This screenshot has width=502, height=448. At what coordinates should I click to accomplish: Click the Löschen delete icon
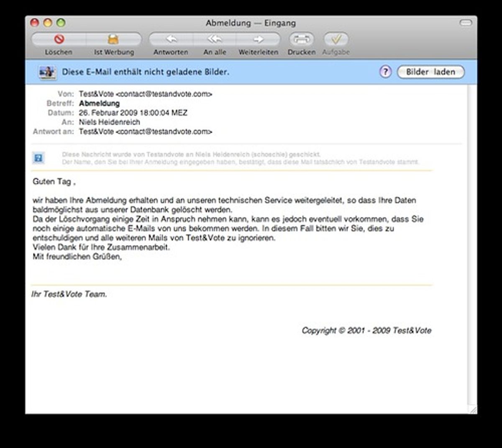[59, 39]
